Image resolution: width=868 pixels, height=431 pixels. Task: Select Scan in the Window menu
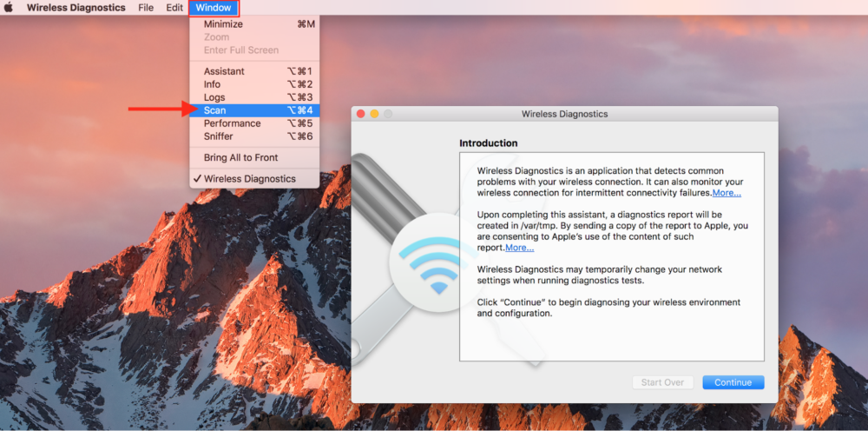254,110
